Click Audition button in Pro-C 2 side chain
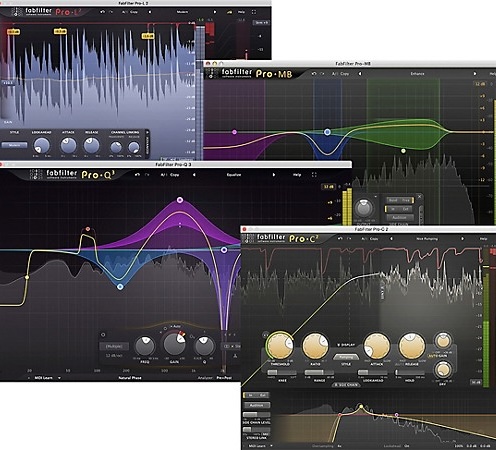This screenshot has width=496, height=450. [257, 405]
